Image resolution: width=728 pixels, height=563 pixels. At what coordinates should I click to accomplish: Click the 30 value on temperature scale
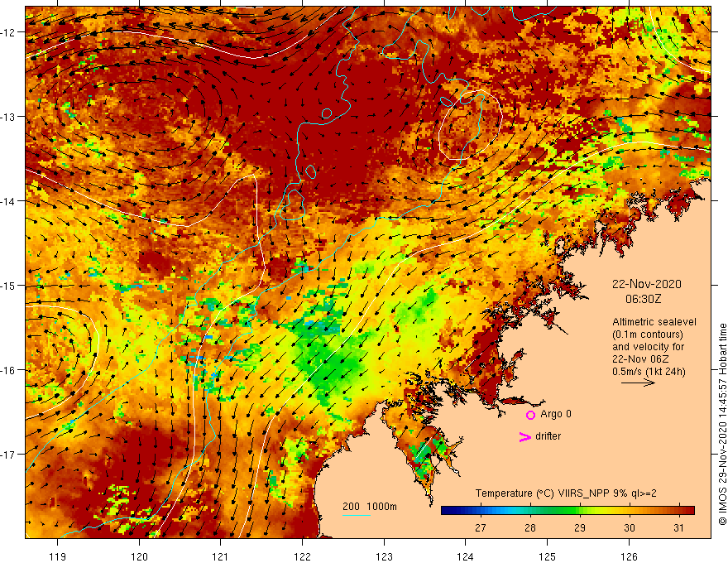[x=629, y=527]
